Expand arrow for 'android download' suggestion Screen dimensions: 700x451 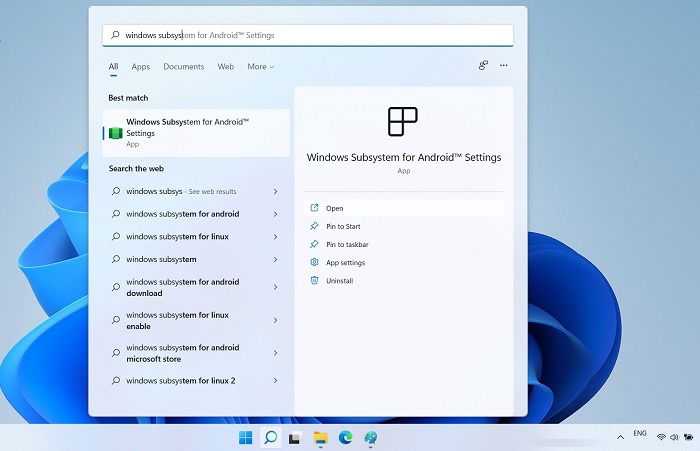[x=275, y=287]
